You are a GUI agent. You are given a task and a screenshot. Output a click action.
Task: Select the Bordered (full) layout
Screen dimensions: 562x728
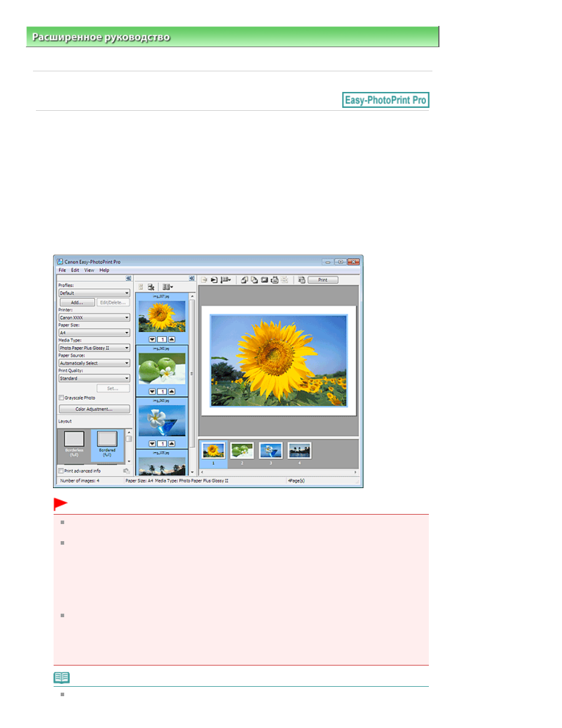click(x=107, y=445)
